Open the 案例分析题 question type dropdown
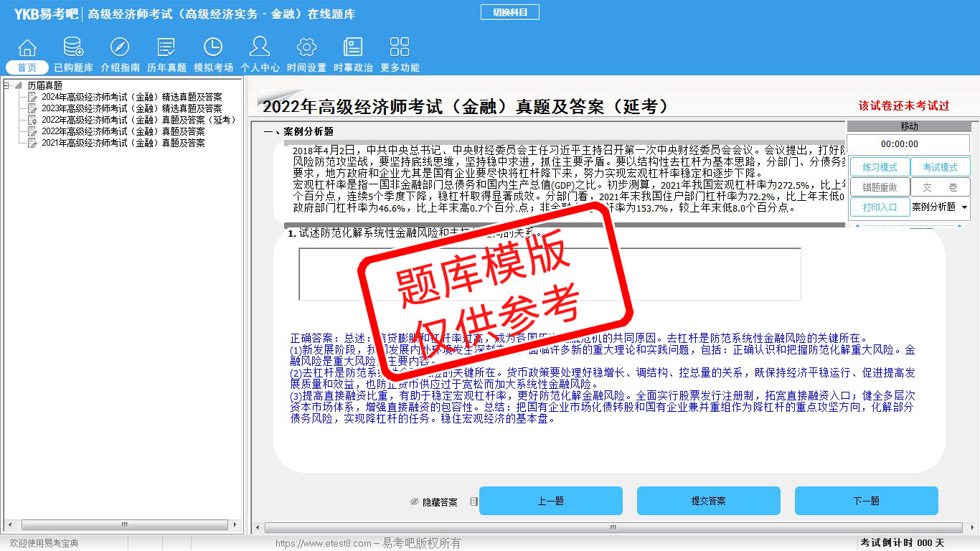980x551 pixels. pos(940,207)
